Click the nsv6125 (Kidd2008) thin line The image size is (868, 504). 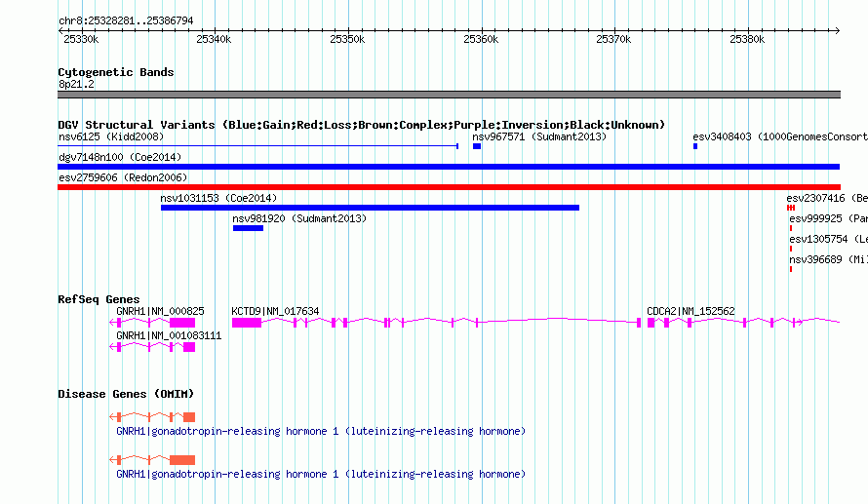[258, 146]
